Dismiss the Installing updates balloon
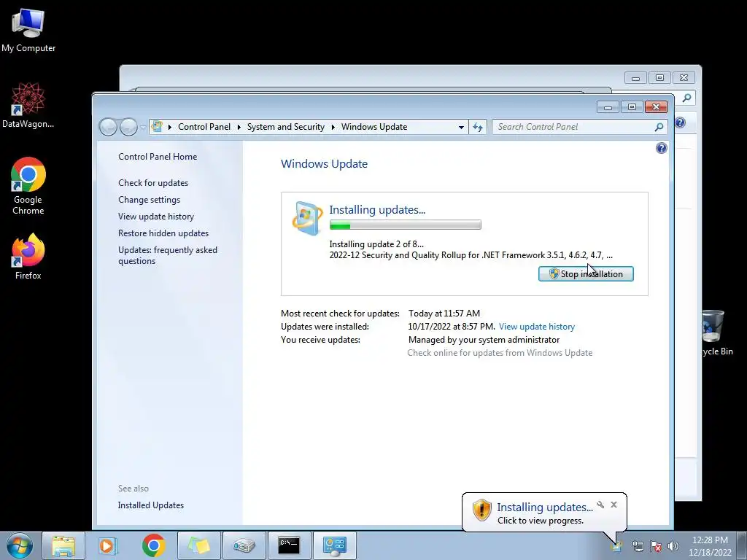Image resolution: width=747 pixels, height=560 pixels. tap(614, 505)
